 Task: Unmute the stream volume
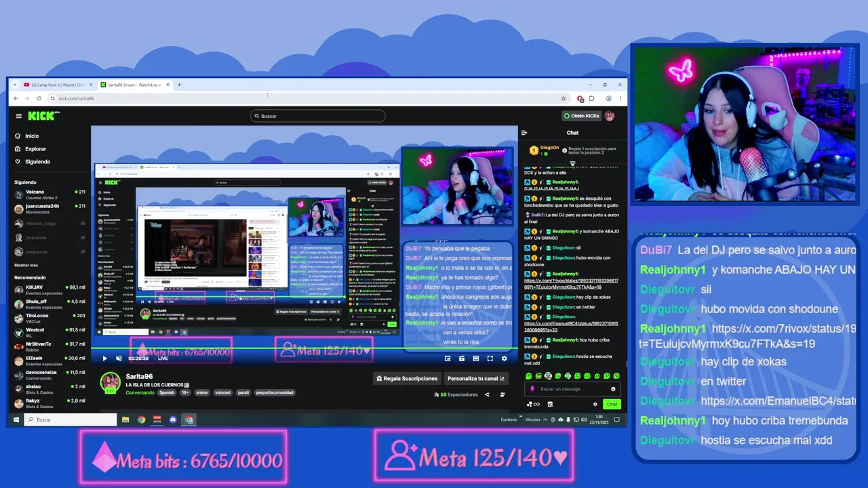coord(119,359)
